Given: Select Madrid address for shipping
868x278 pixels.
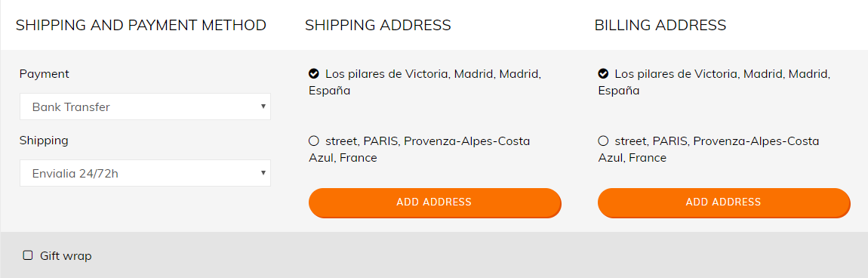Looking at the screenshot, I should coord(314,73).
